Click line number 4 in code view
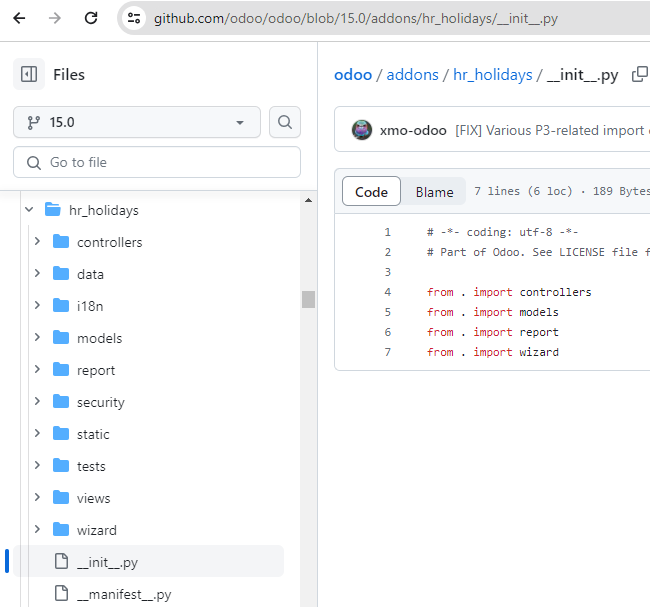The height and width of the screenshot is (607, 650). coord(387,292)
